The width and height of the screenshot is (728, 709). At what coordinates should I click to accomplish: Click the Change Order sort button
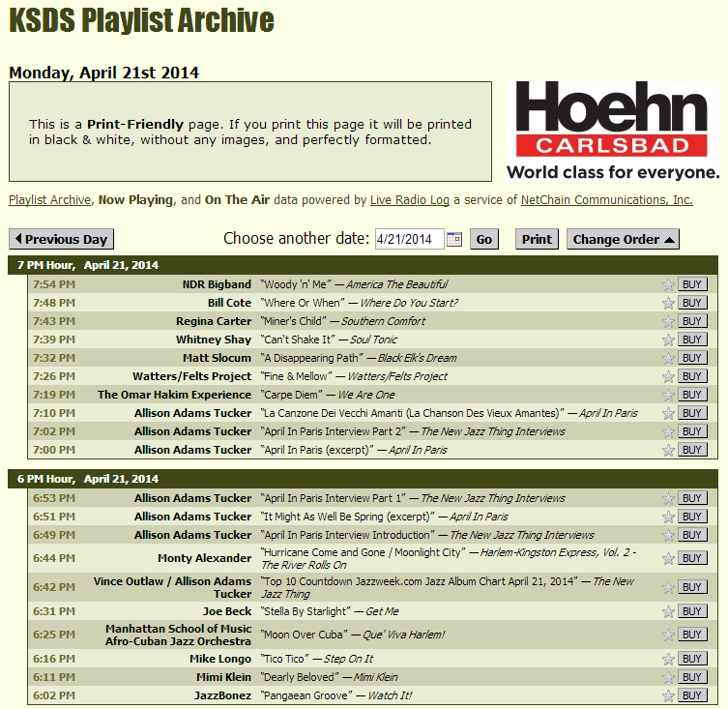point(623,239)
